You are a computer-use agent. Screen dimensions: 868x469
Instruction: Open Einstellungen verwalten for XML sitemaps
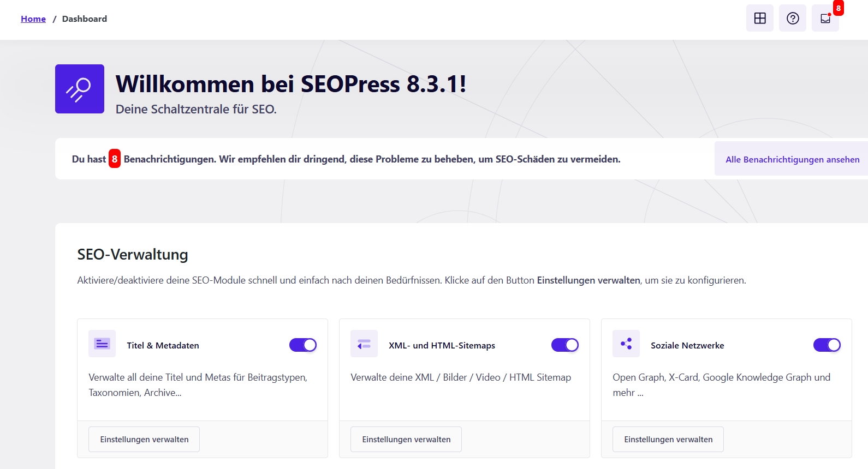coord(406,440)
